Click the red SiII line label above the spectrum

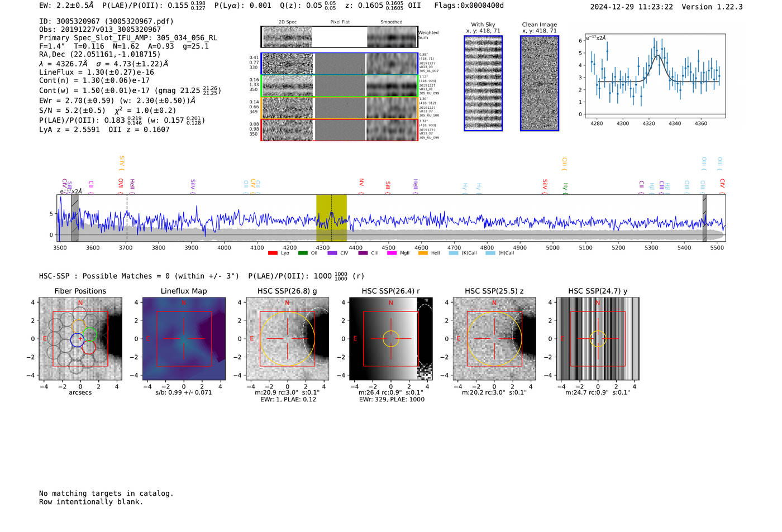pos(388,186)
